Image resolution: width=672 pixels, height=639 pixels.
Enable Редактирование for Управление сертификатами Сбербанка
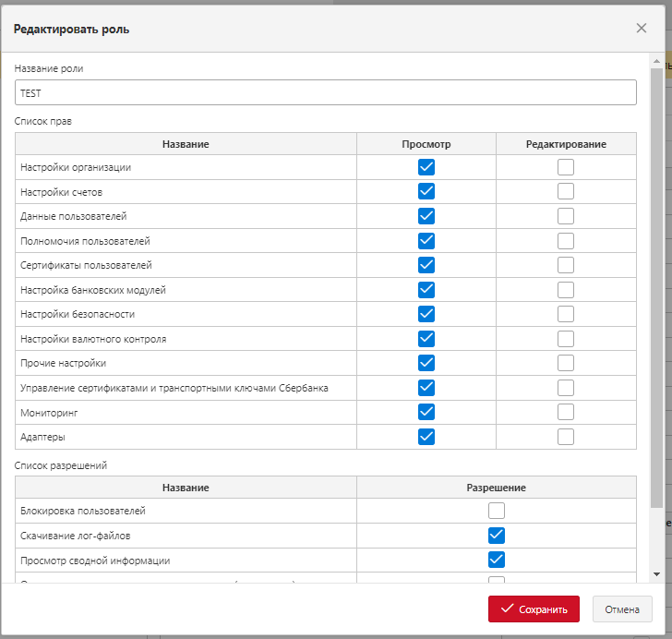click(566, 388)
